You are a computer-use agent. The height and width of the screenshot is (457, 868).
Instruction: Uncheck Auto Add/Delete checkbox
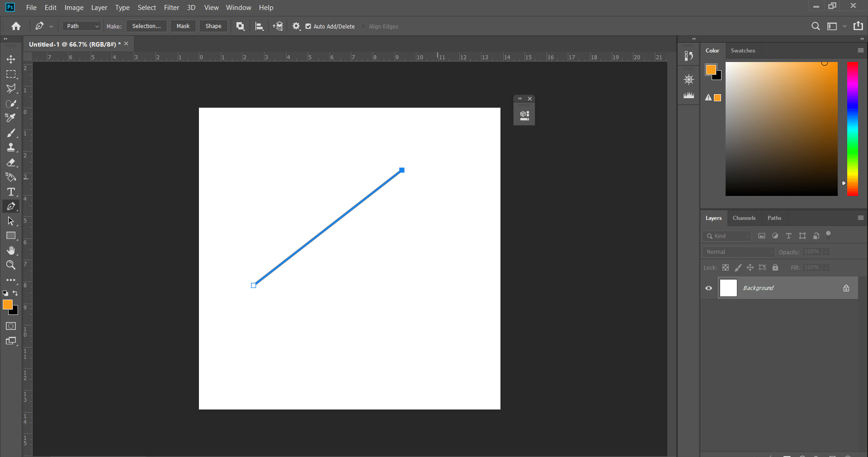[x=308, y=26]
